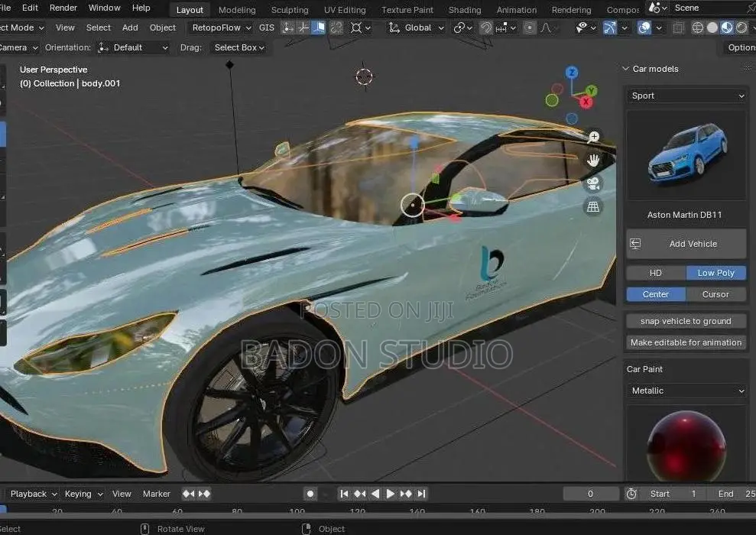This screenshot has height=535, width=756.
Task: Open the Window menu
Action: pyautogui.click(x=104, y=8)
